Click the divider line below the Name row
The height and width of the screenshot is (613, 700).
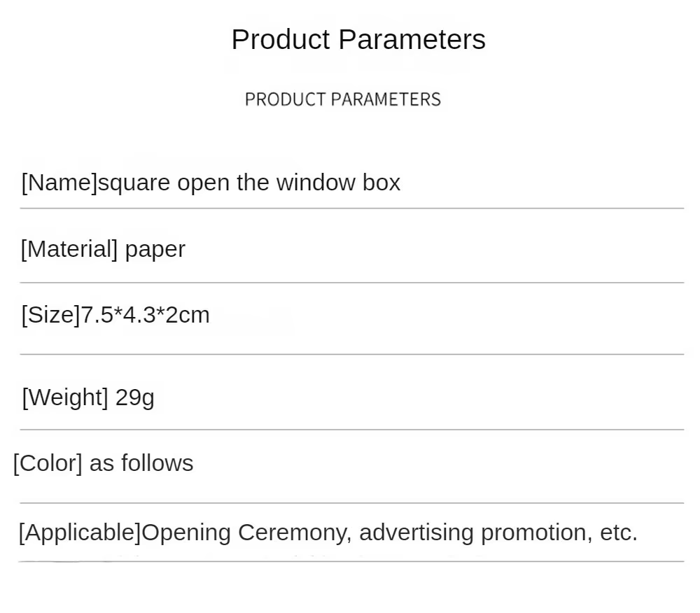351,209
